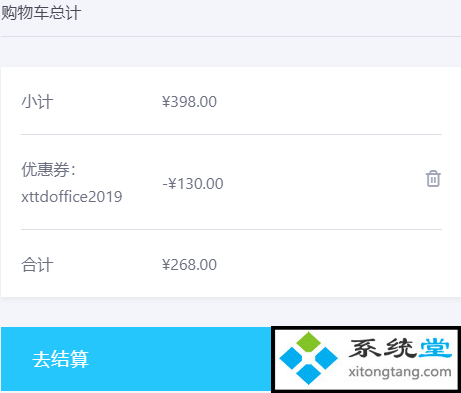Screen dimensions: 461x393
Task: Click the ¥268.00 total amount
Action: [x=189, y=265]
